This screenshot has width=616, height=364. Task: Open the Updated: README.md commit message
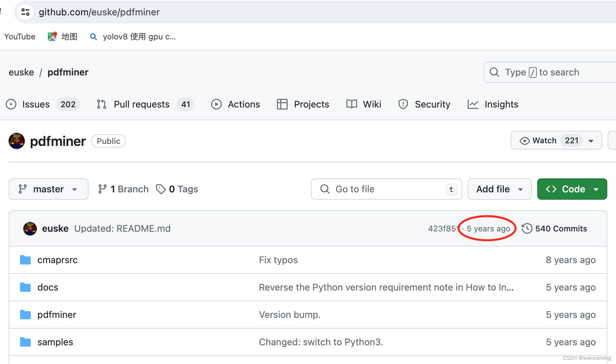(x=122, y=228)
